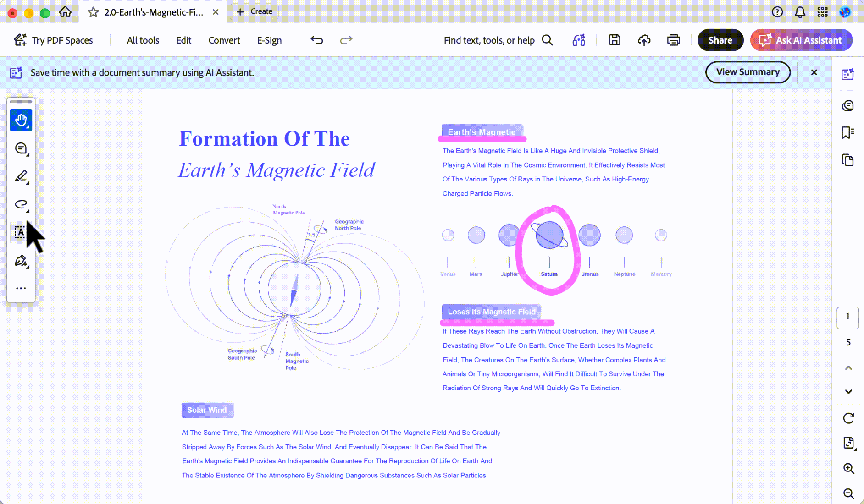Save the file using floppy icon
The height and width of the screenshot is (504, 864).
615,40
